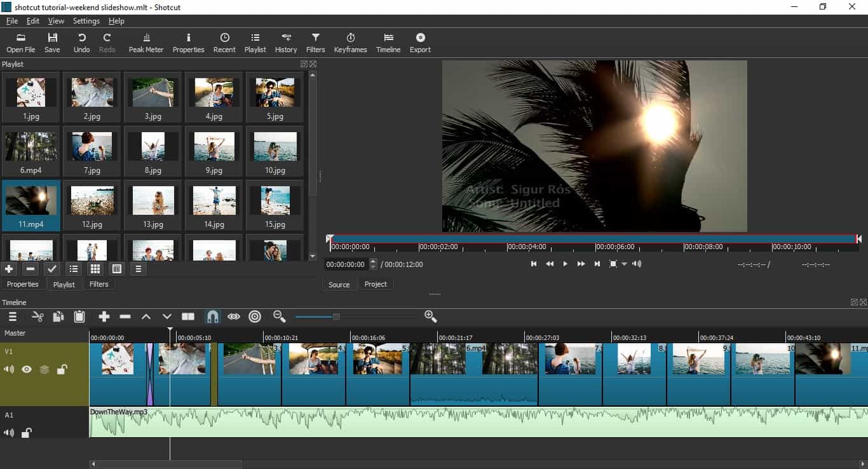The image size is (868, 469).
Task: Switch to Filters tab below playlist
Action: point(98,284)
